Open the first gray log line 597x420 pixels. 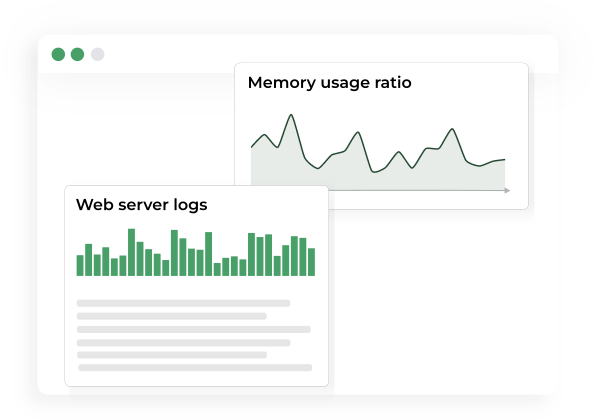184,303
